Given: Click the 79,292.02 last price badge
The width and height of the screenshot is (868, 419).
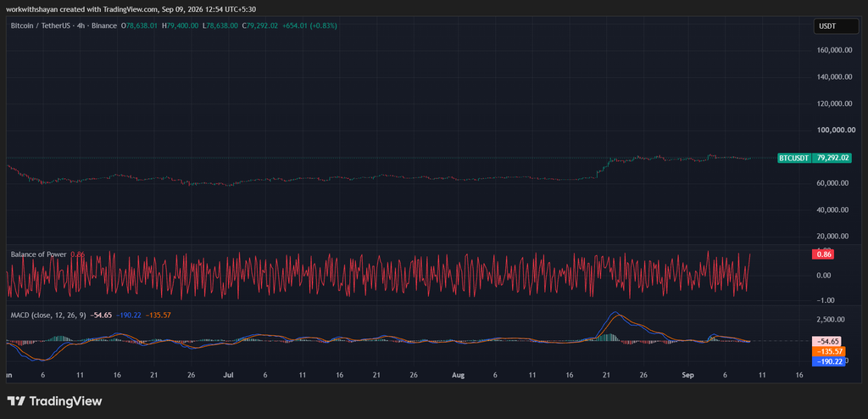Looking at the screenshot, I should click(x=831, y=158).
